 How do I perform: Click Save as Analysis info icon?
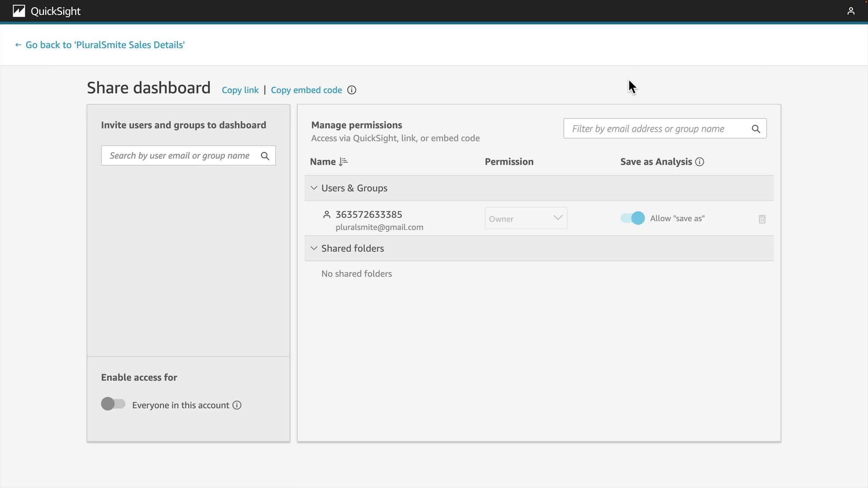[699, 162]
